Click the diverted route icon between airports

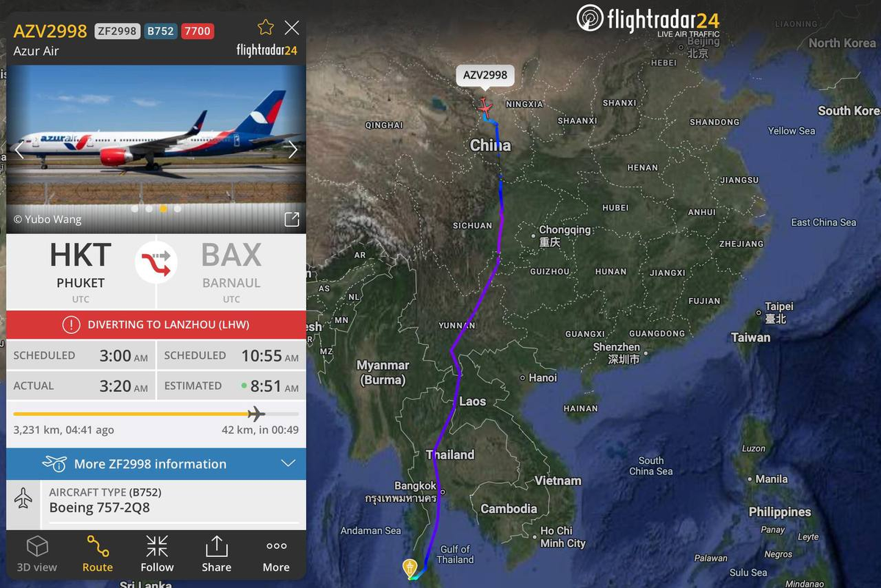(x=156, y=262)
